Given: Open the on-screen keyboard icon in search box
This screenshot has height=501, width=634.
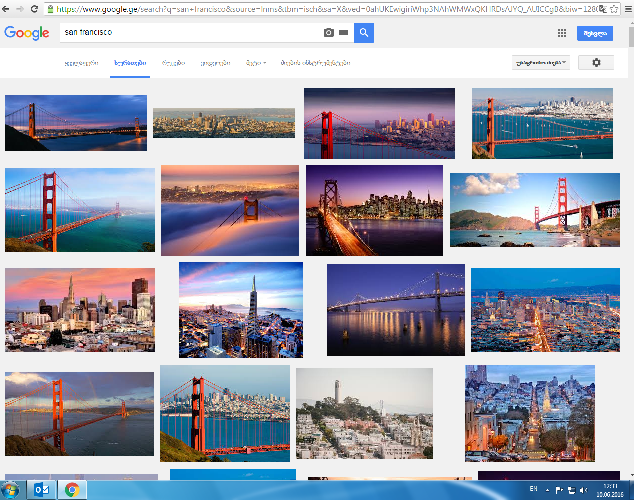Looking at the screenshot, I should (x=343, y=33).
